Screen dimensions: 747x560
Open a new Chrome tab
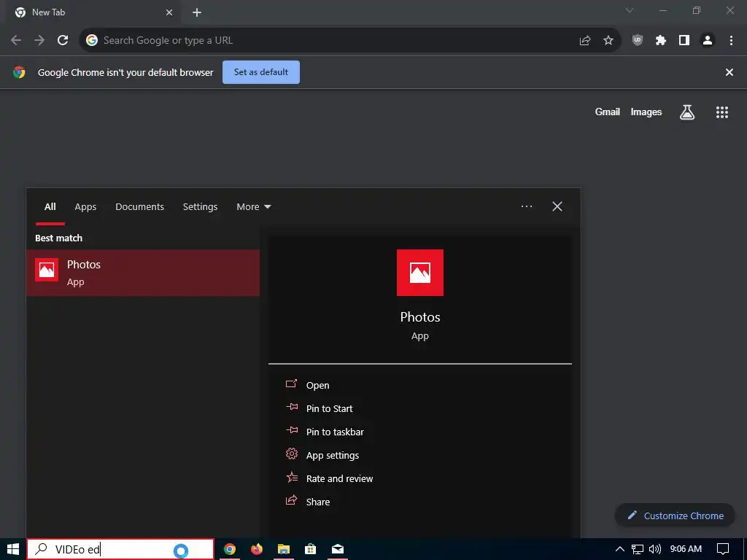(197, 12)
